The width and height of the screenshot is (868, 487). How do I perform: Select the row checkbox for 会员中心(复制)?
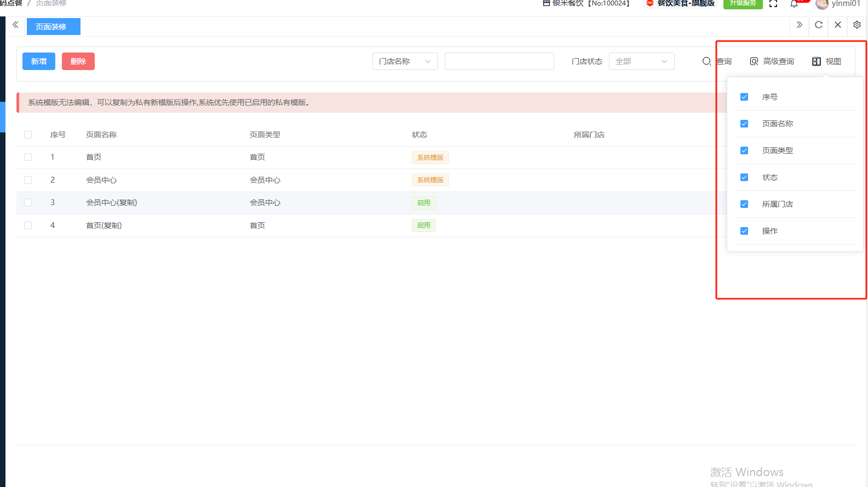pos(28,202)
